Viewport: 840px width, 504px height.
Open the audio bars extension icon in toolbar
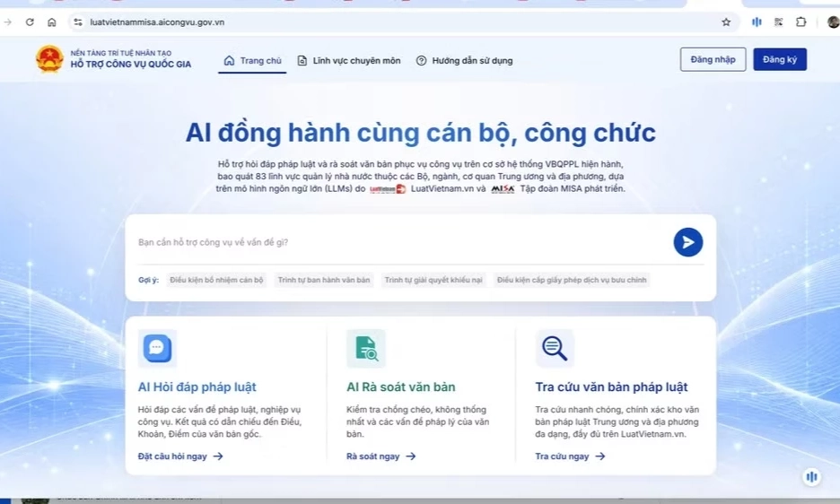[757, 22]
